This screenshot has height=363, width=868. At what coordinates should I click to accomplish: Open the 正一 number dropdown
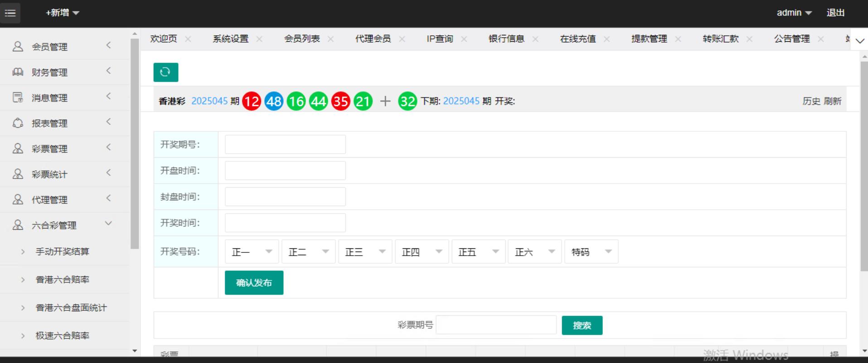(252, 252)
